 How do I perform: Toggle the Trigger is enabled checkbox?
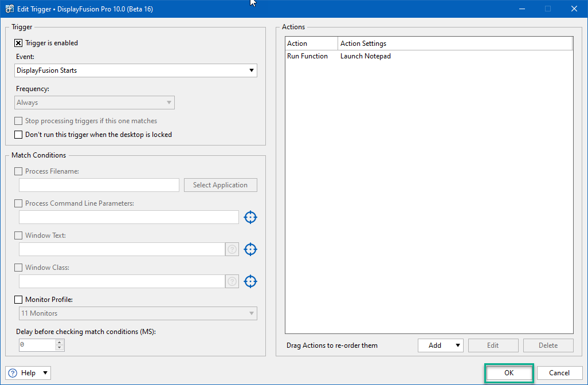[18, 43]
